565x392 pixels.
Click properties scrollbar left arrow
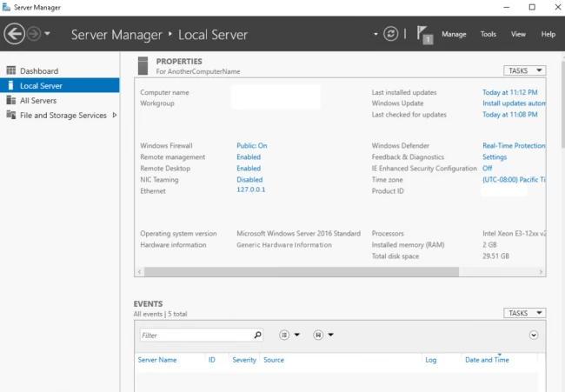(139, 272)
